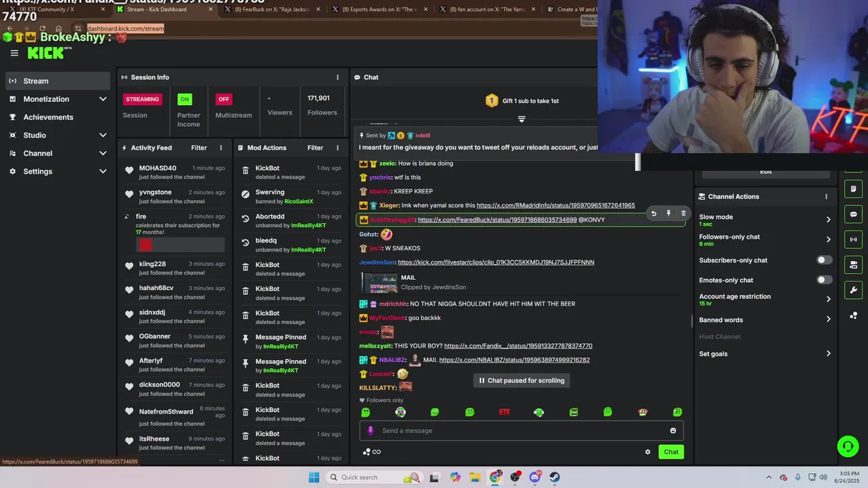Open Activity Feed Filter
Viewport: 868px width, 488px height.
[199, 148]
